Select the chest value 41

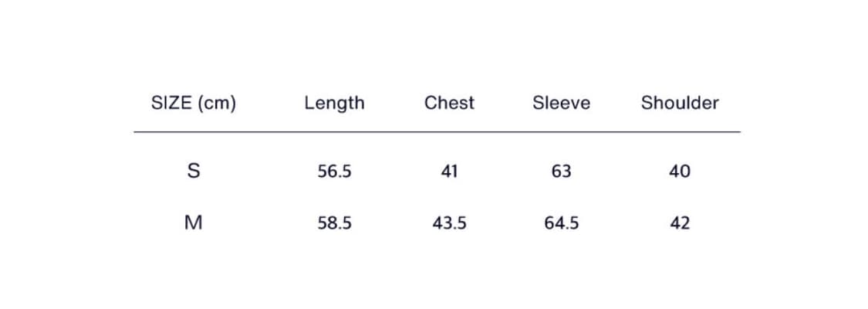click(449, 171)
